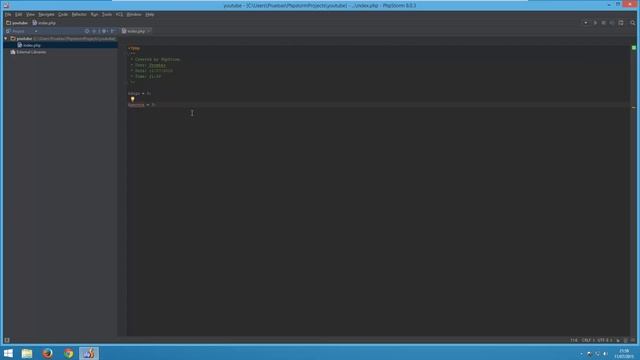Screen dimensions: 640x360
Task: Open the Tools menu
Action: [x=107, y=14]
